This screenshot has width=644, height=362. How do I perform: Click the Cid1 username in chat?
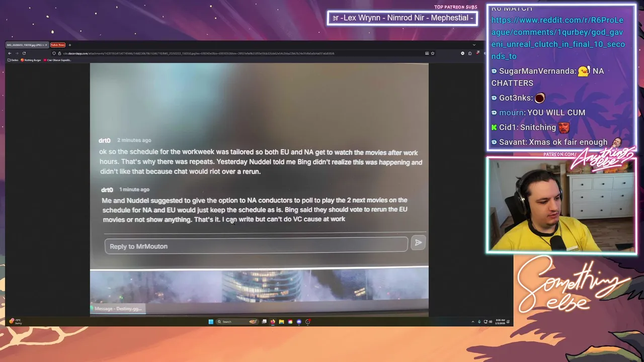[509, 128]
